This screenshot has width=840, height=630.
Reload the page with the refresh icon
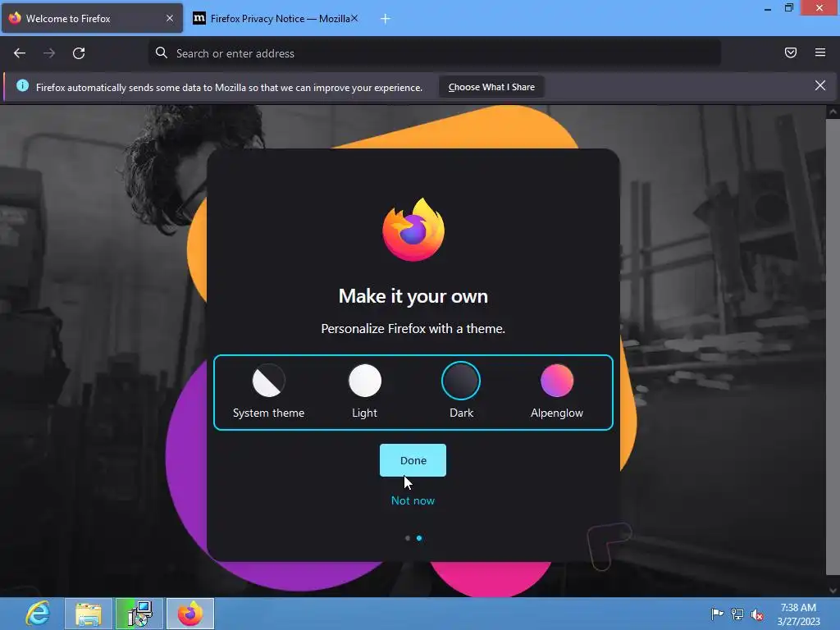point(79,53)
